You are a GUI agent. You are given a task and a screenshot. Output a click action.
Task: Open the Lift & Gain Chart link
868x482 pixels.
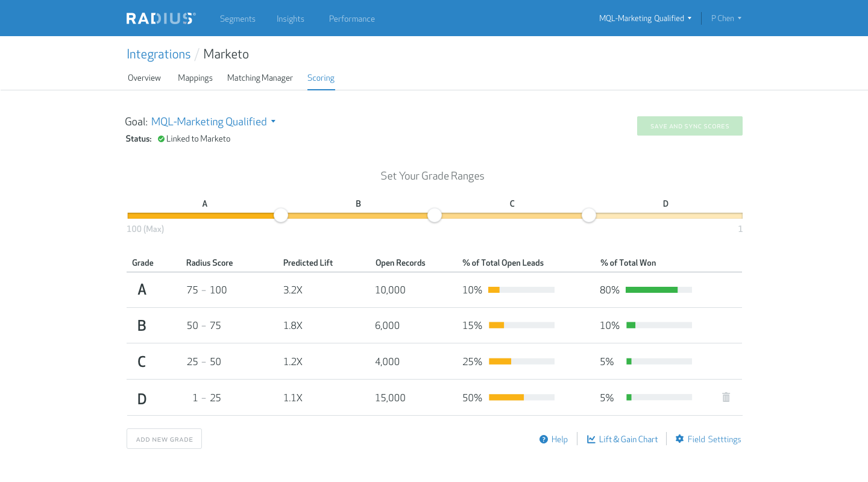pos(628,439)
